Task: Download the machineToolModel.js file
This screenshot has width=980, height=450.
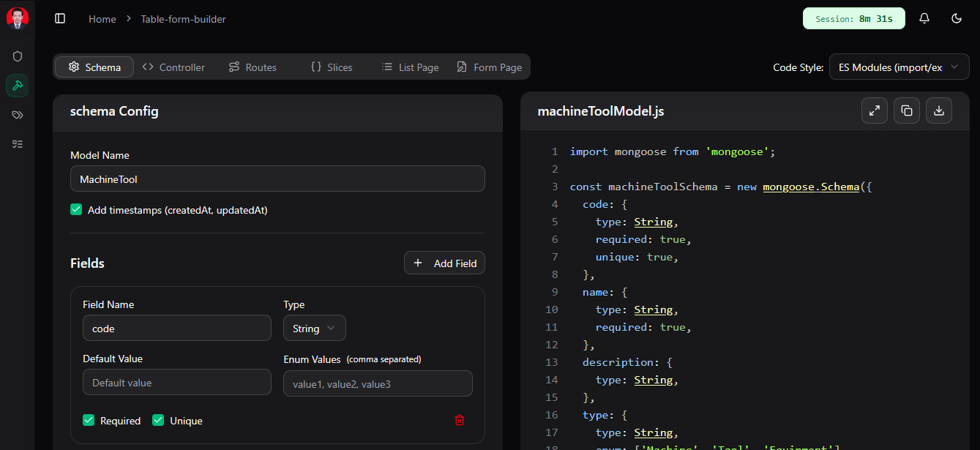Action: click(939, 110)
